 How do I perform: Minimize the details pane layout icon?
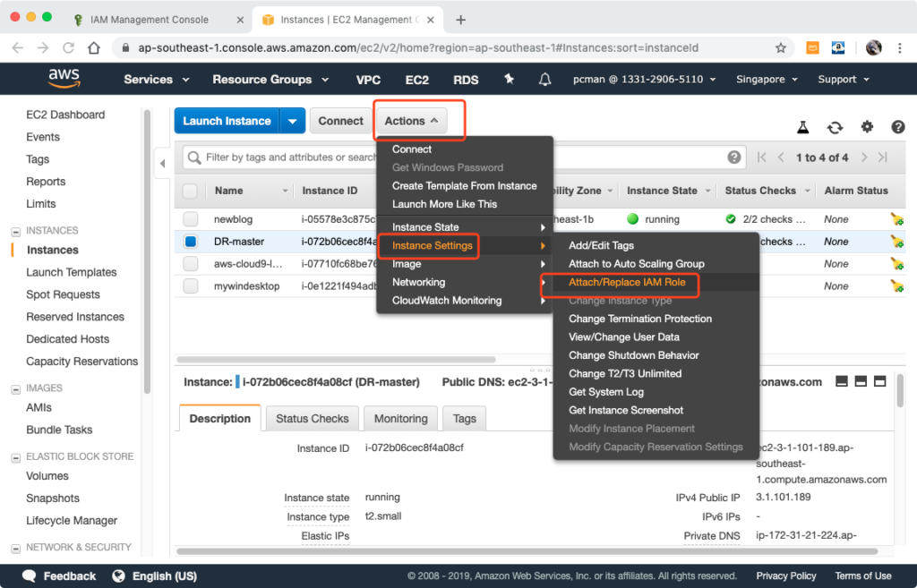(x=842, y=381)
